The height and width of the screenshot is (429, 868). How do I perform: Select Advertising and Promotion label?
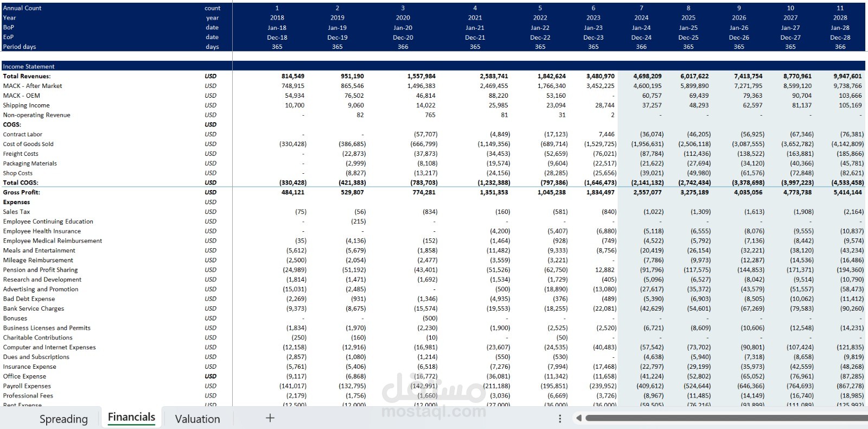(41, 289)
